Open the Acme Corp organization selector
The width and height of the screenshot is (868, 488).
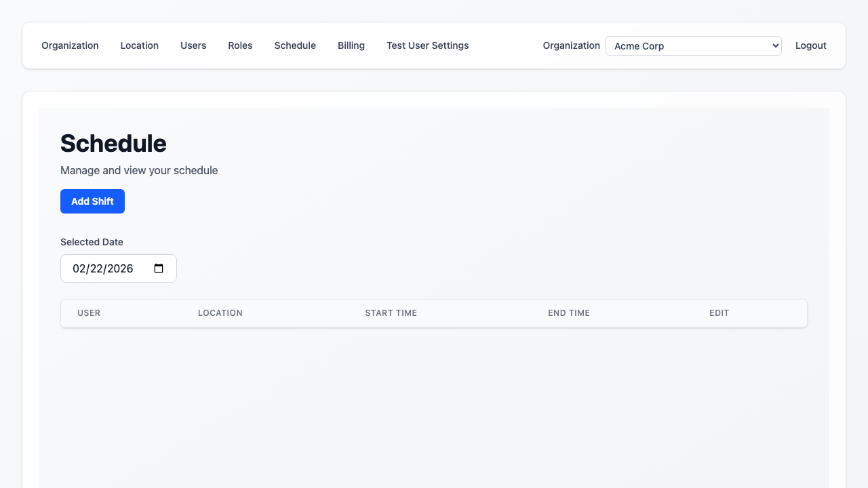pos(693,45)
